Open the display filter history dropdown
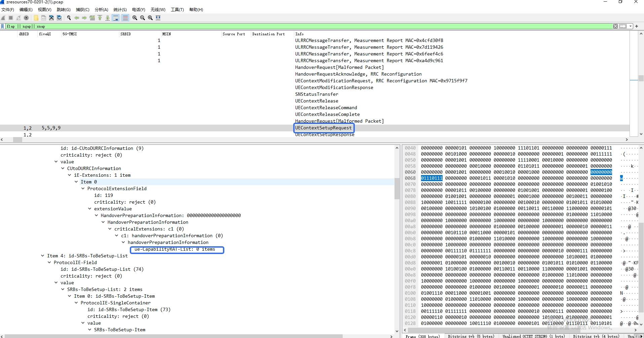 [631, 26]
